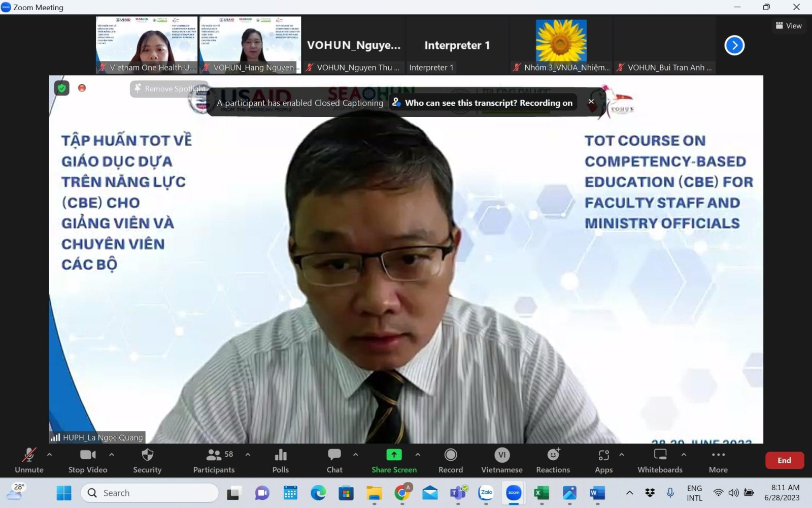Dismiss the closed captioning notification
The width and height of the screenshot is (812, 508).
click(x=591, y=102)
